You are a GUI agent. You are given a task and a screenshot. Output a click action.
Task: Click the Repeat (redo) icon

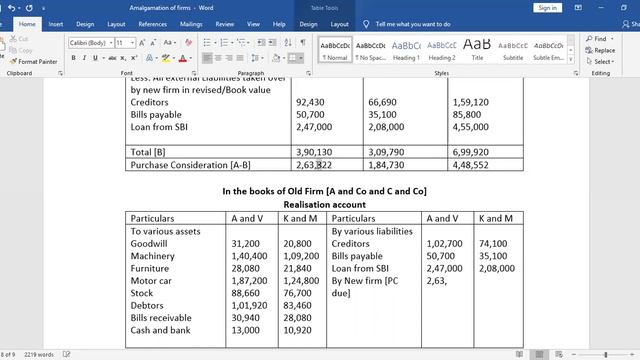29,8
